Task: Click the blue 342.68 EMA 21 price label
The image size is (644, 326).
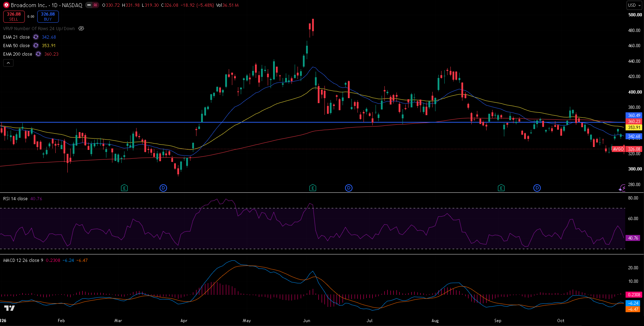Action: (x=634, y=136)
